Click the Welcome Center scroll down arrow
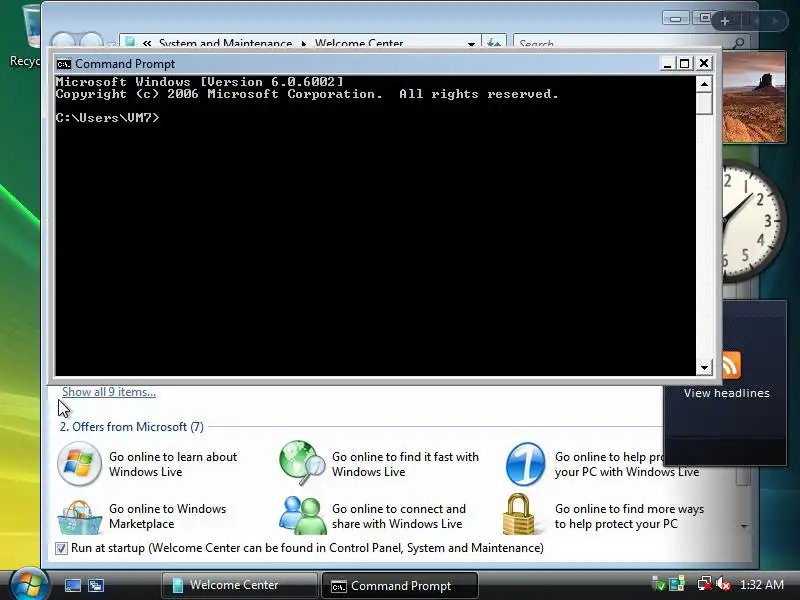The height and width of the screenshot is (600, 800). coord(744,526)
